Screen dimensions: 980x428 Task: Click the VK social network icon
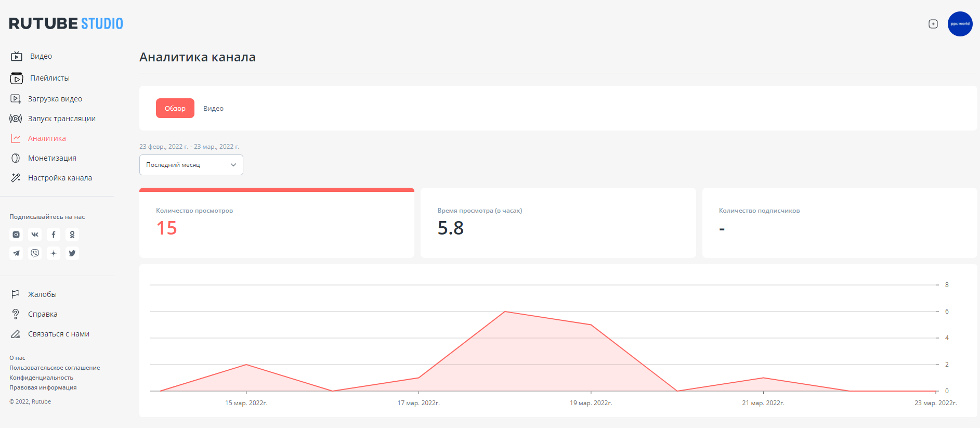coord(35,235)
